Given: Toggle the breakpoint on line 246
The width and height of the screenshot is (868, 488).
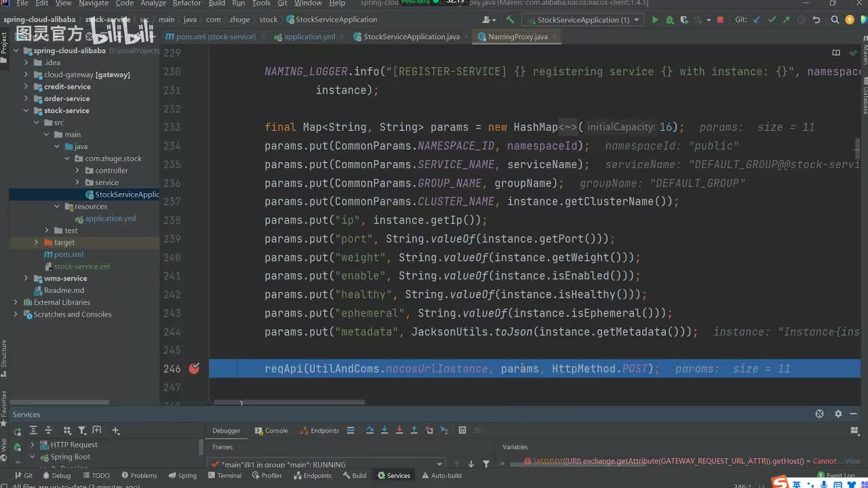Looking at the screenshot, I should point(195,369).
